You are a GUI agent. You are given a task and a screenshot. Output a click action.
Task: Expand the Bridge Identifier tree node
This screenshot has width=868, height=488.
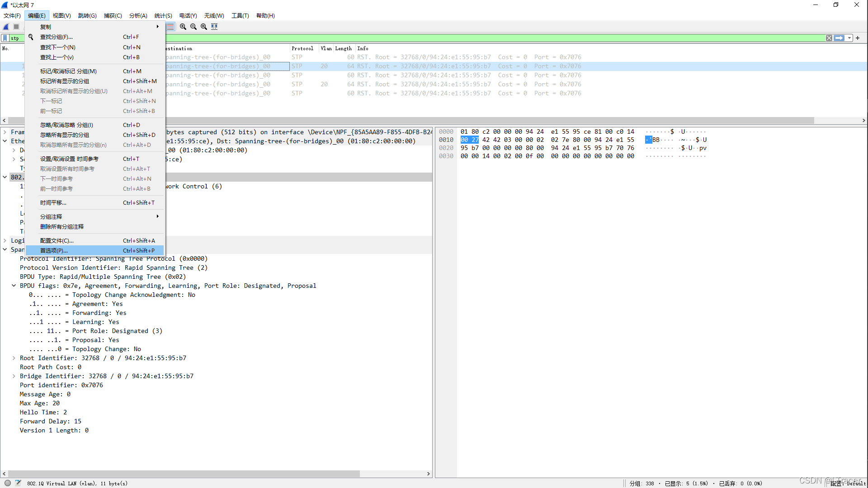(x=14, y=376)
